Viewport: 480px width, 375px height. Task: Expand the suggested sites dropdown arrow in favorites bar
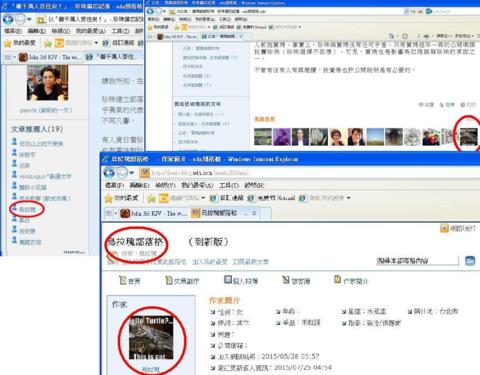(203, 198)
